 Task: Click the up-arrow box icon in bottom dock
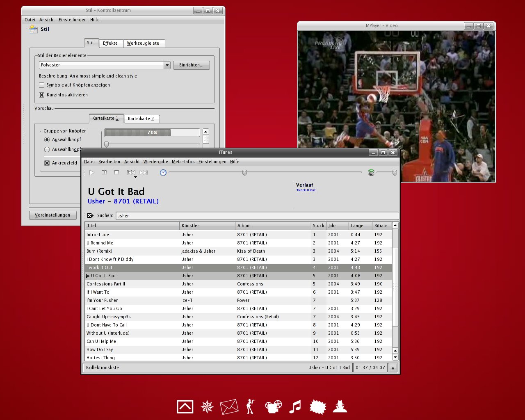pos(185,406)
